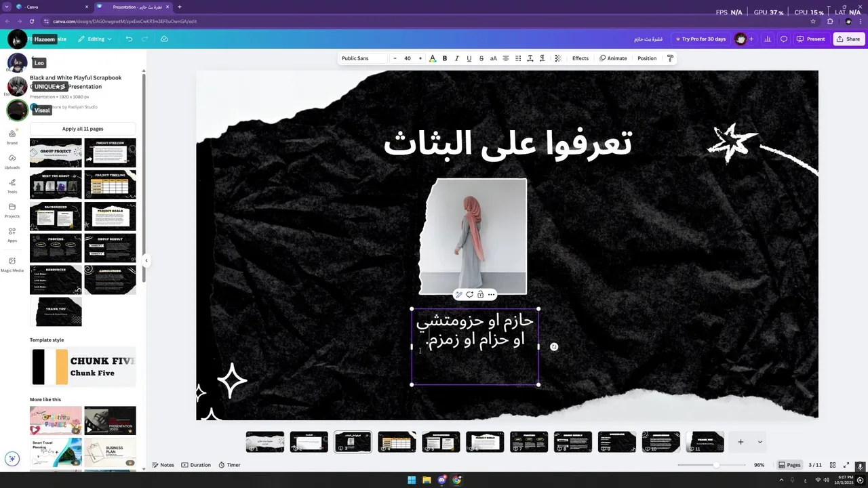This screenshot has height=488, width=868.
Task: Apply all 11 pages of template
Action: (x=83, y=129)
